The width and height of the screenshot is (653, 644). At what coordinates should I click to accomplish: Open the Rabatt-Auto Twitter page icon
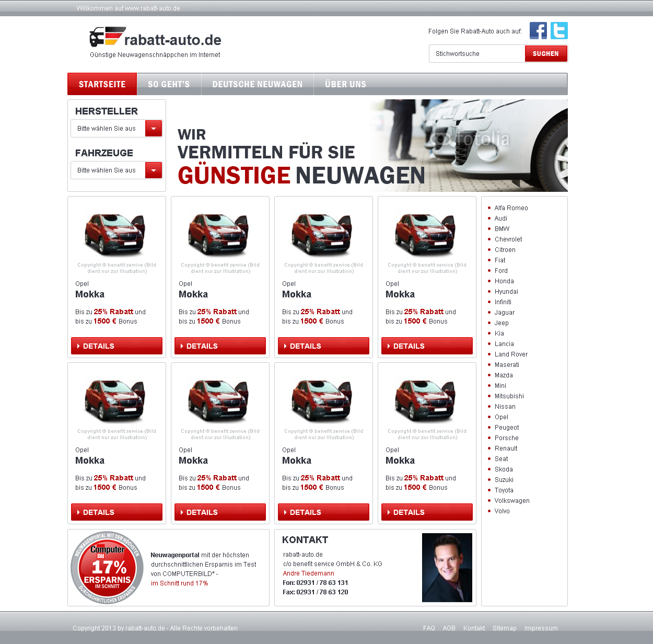[x=559, y=31]
